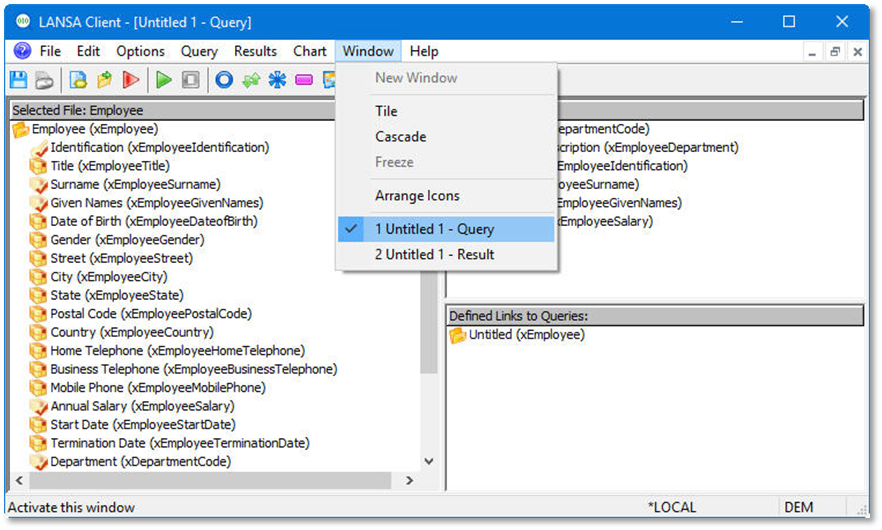
Task: Toggle the checked Surname field icon
Action: [x=38, y=185]
